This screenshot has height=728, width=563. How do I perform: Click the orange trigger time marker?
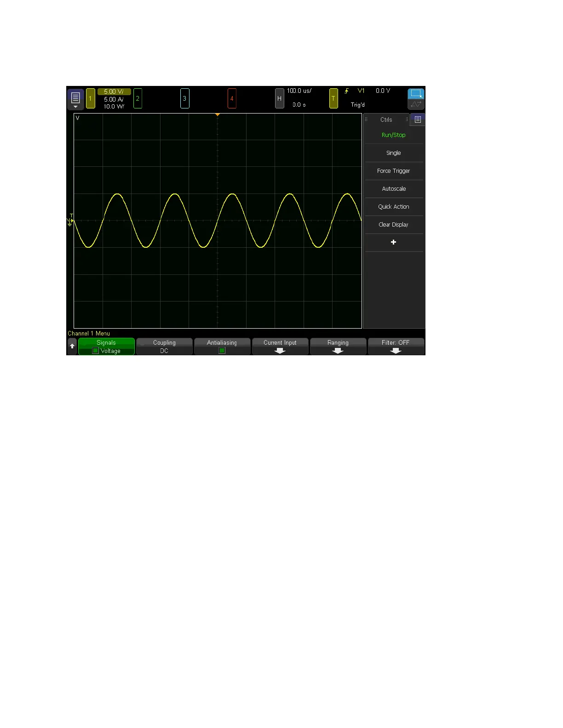[218, 114]
